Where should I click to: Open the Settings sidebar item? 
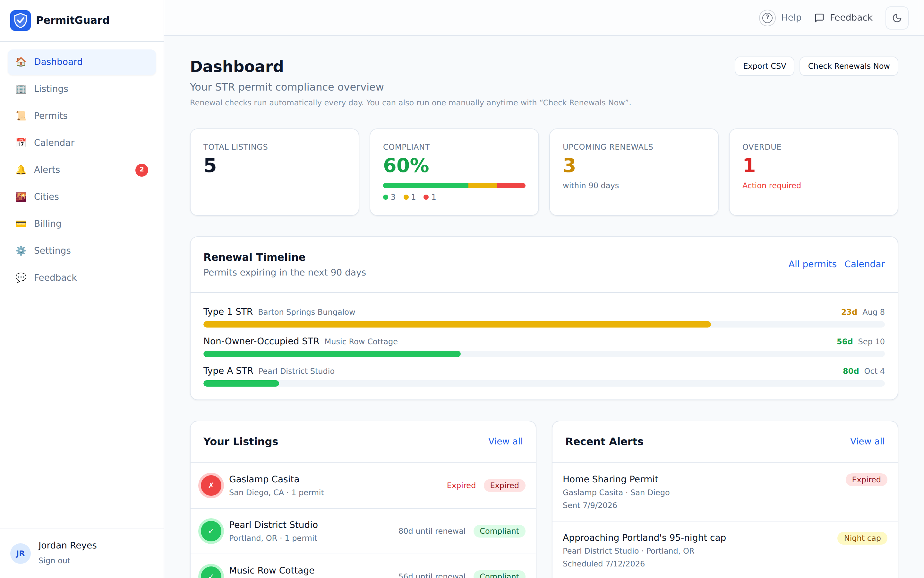pyautogui.click(x=82, y=250)
